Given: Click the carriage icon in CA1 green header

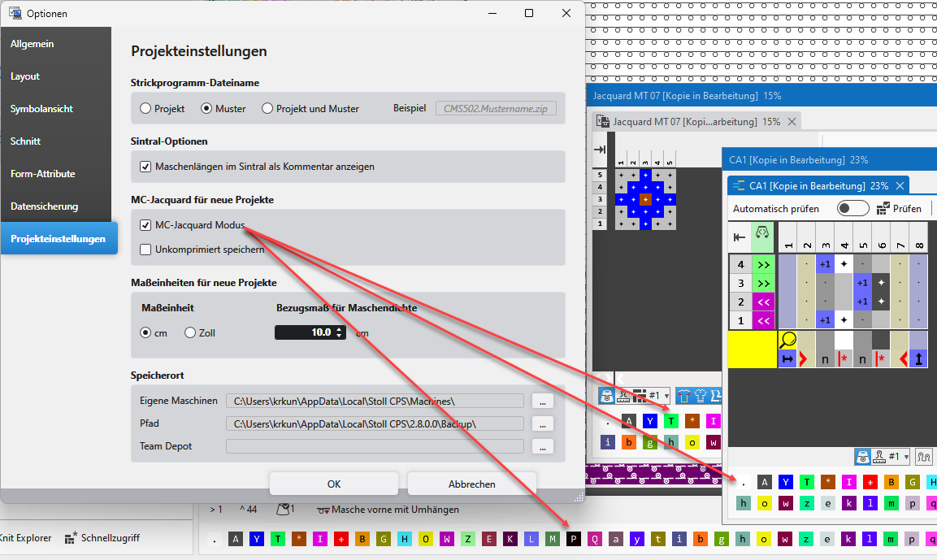Looking at the screenshot, I should (763, 233).
